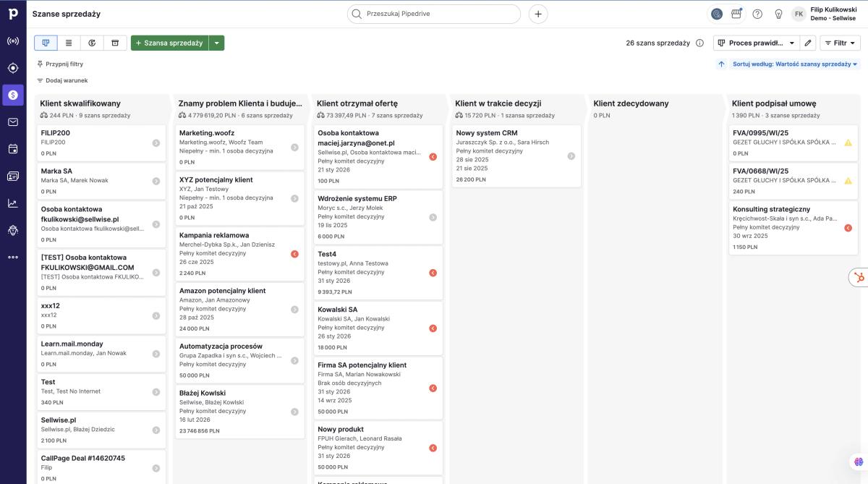Open the FK user profile avatar
868x484 pixels.
tap(799, 14)
